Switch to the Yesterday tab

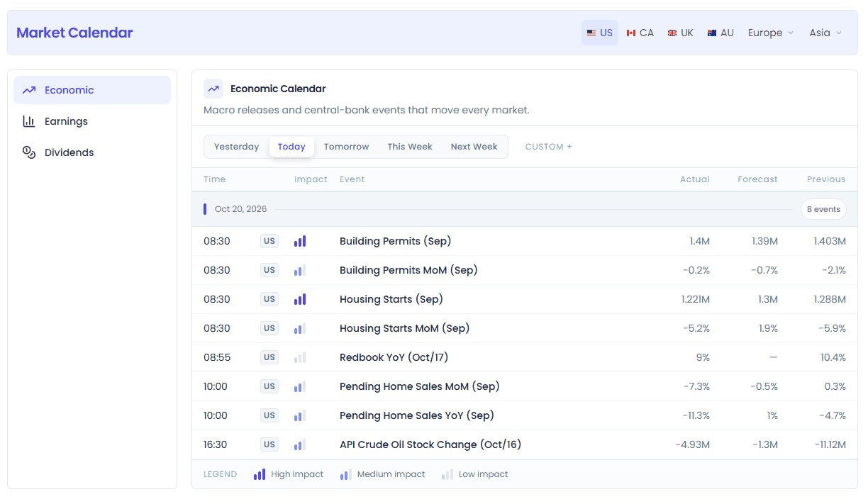click(x=237, y=147)
